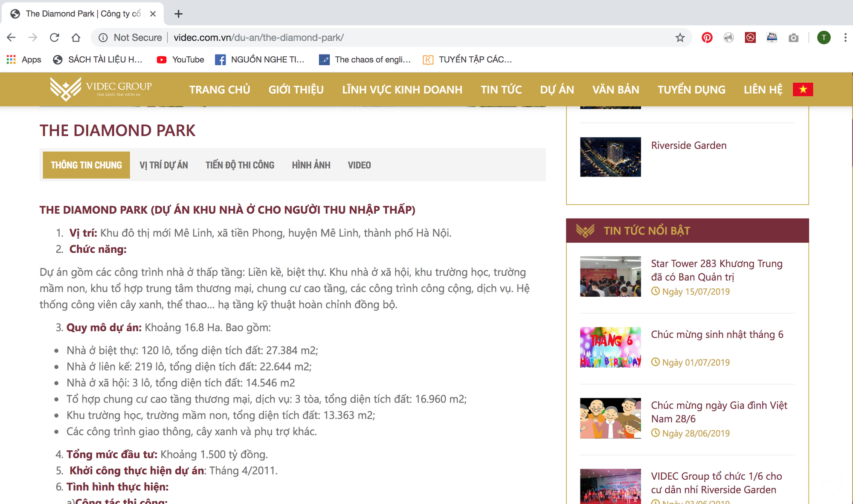Go to the browser home page
Viewport: 853px width, 504px height.
tap(76, 38)
